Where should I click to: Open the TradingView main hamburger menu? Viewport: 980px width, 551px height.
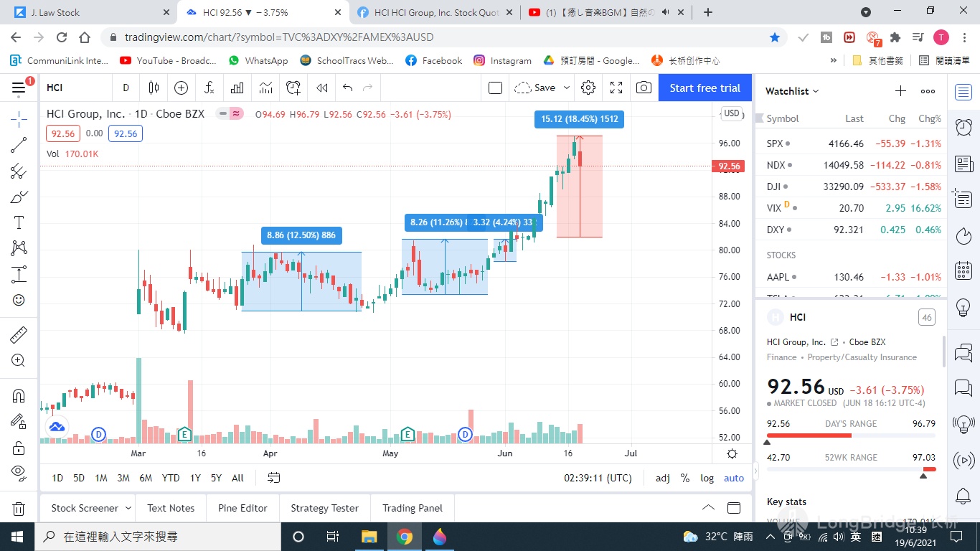click(19, 88)
